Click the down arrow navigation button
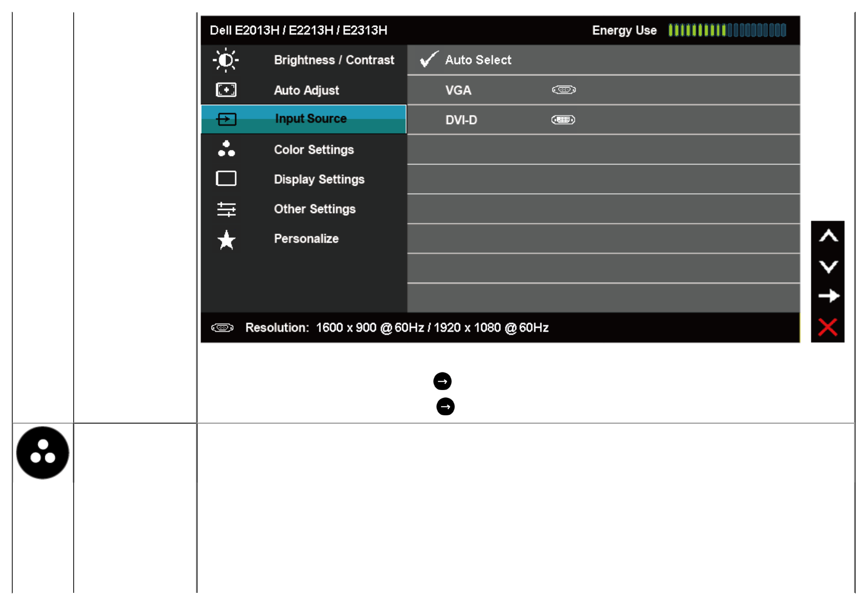The image size is (868, 614). coord(828,266)
